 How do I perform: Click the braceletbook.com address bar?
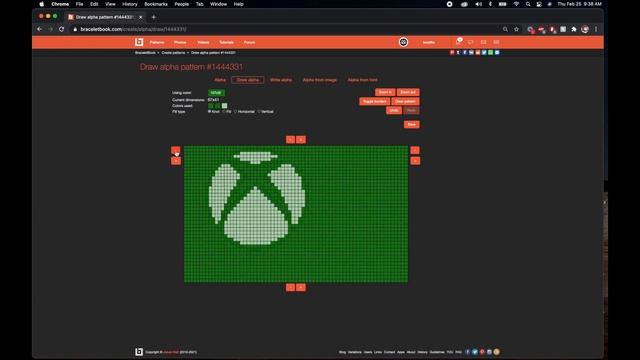[x=286, y=29]
